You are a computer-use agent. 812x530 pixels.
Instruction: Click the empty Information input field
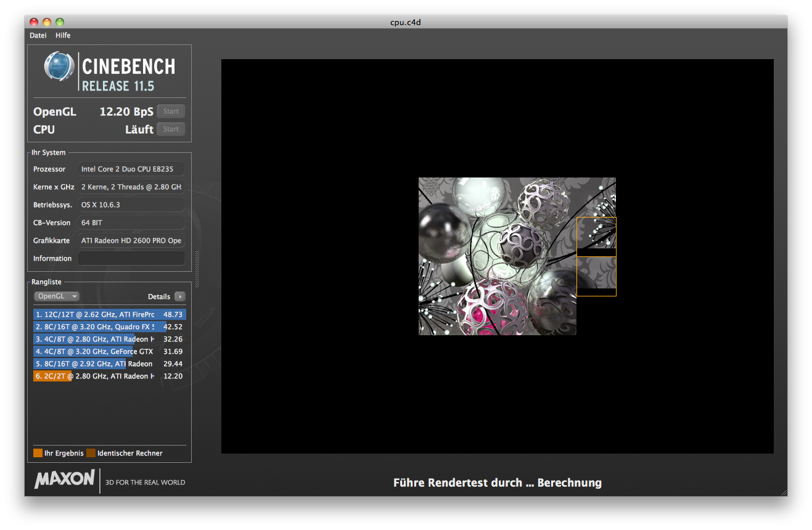(131, 258)
